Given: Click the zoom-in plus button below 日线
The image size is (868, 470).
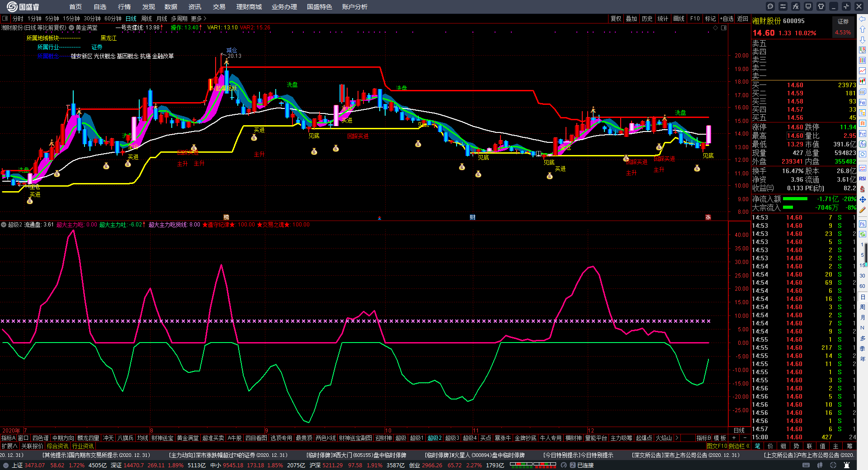Looking at the screenshot, I should (734, 438).
